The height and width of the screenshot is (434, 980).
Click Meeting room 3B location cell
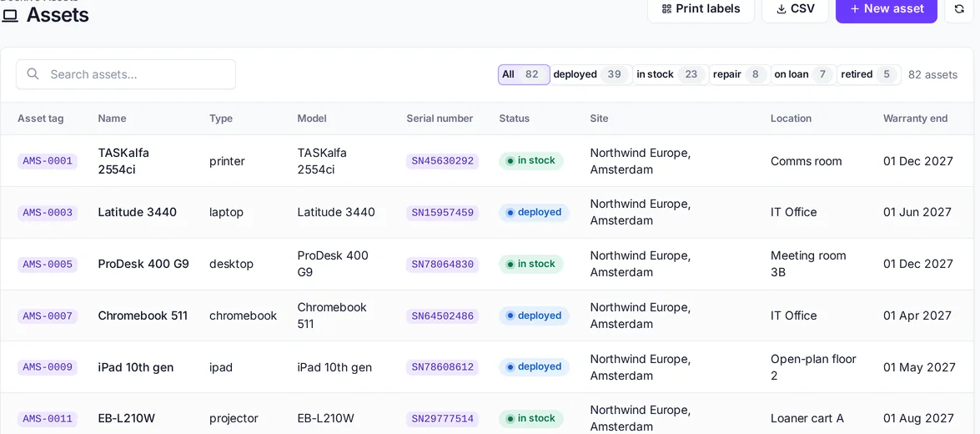[808, 264]
